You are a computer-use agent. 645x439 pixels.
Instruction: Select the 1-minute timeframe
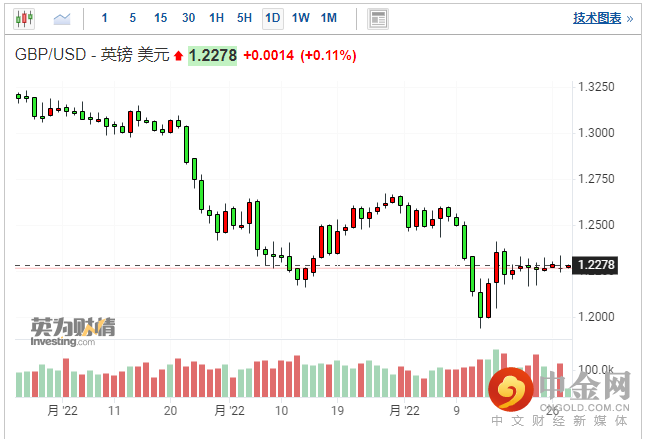[105, 18]
